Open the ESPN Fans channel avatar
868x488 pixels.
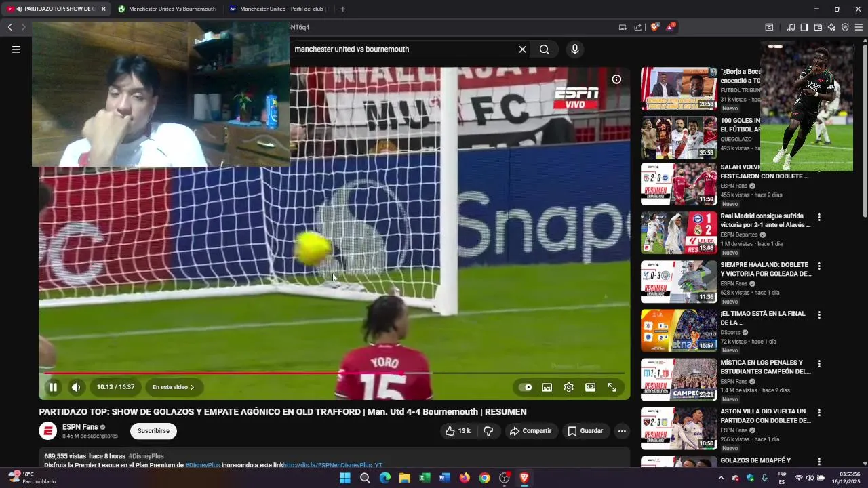(47, 431)
